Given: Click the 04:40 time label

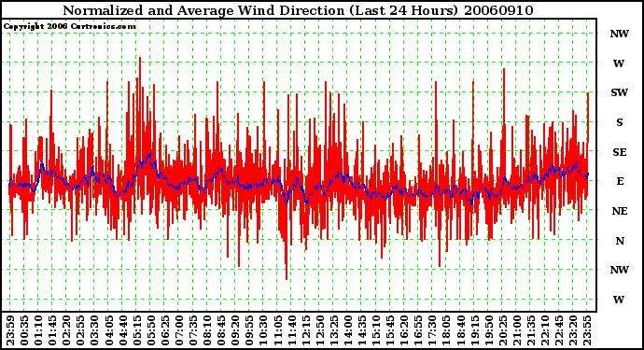Looking at the screenshot, I should pyautogui.click(x=123, y=330).
